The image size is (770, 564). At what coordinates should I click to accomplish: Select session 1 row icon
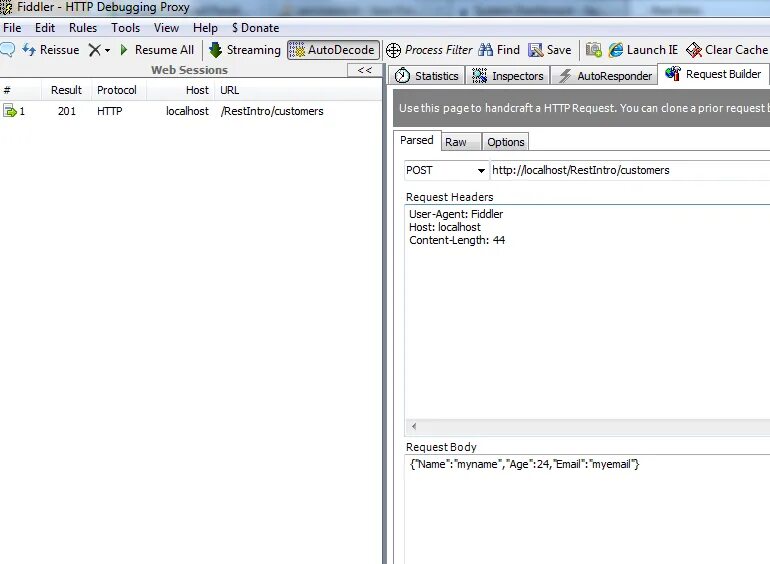pyautogui.click(x=10, y=111)
